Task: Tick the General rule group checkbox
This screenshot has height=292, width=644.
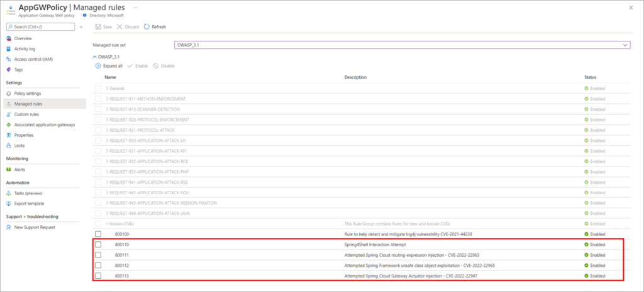Action: [x=98, y=89]
